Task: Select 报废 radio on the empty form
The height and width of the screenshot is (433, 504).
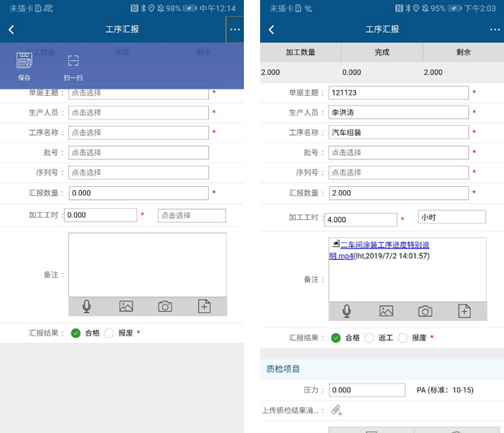Action: click(111, 333)
